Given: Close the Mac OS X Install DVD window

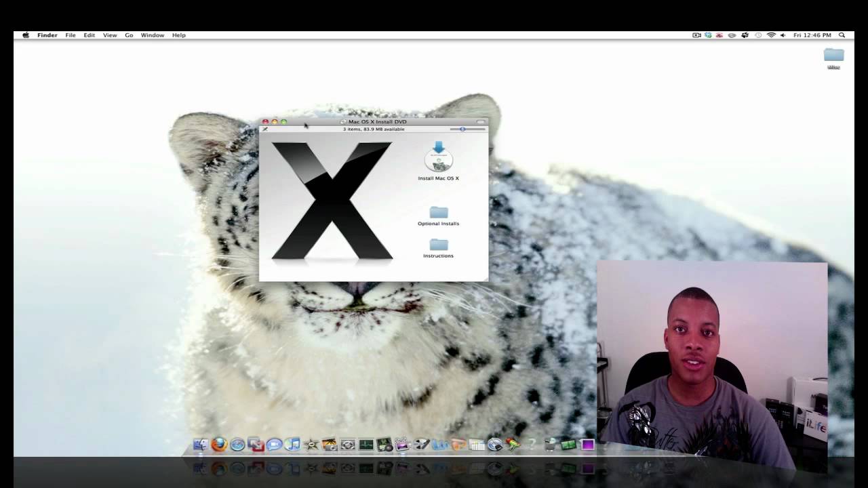Looking at the screenshot, I should coord(265,122).
